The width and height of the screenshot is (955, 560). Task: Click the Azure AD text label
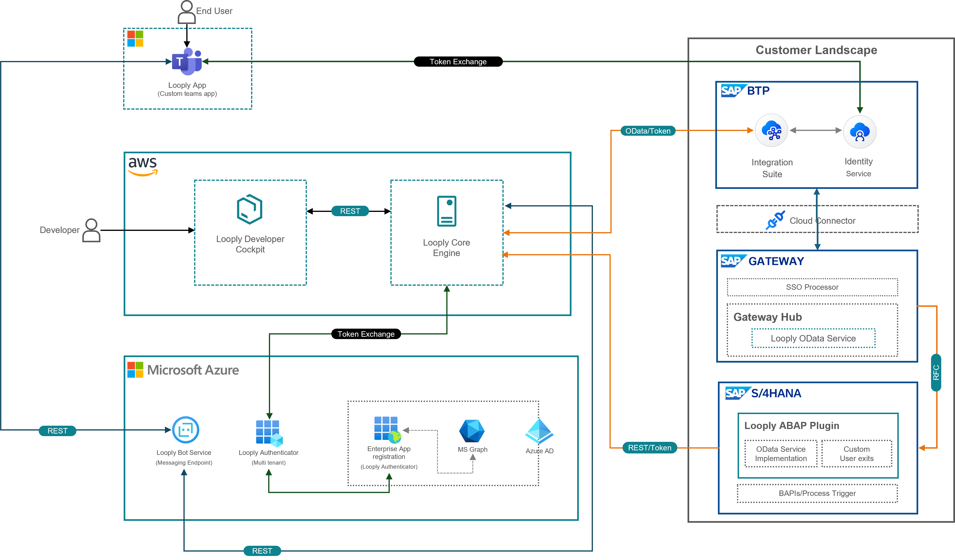click(539, 451)
